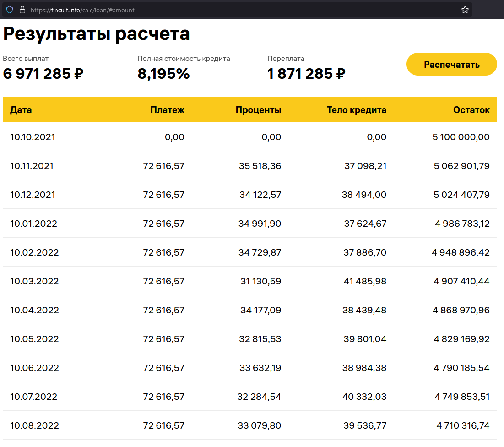Click the balance 4 829 169,92
This screenshot has width=504, height=447.
pos(461,339)
